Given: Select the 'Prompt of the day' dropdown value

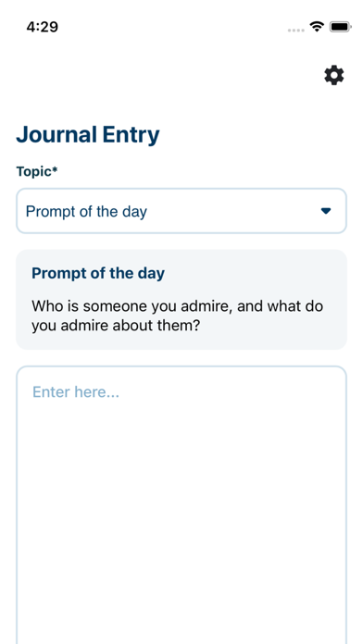Looking at the screenshot, I should (x=86, y=212).
